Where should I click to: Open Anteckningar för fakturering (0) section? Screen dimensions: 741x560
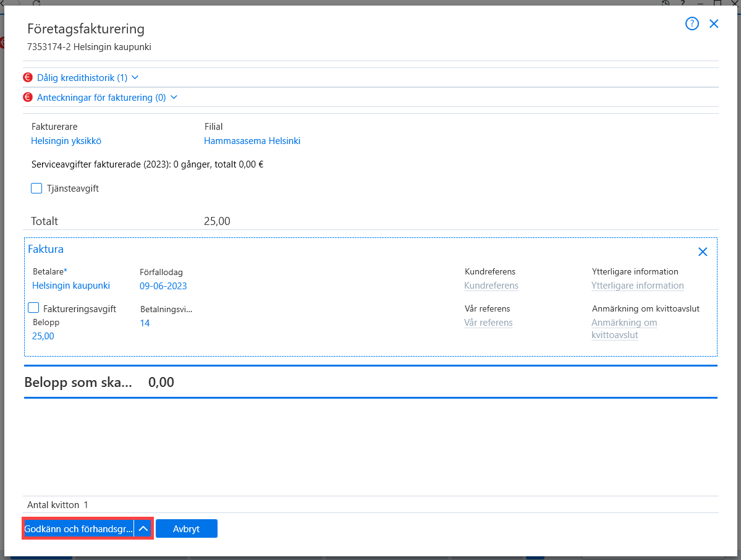point(101,97)
